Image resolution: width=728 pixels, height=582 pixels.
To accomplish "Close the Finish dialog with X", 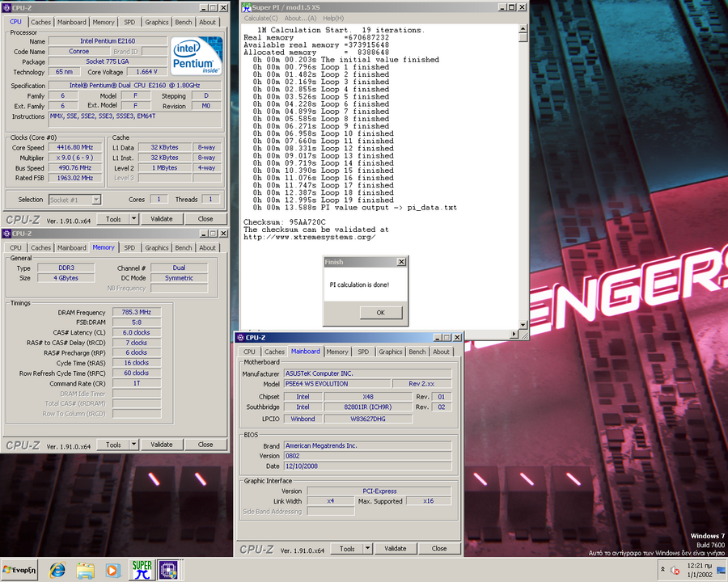I will (x=401, y=262).
